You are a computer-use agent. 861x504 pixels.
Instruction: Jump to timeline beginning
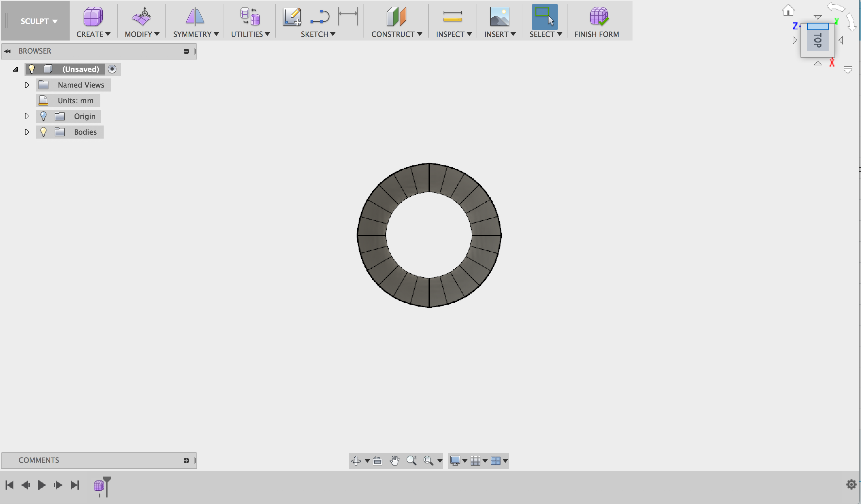point(9,485)
